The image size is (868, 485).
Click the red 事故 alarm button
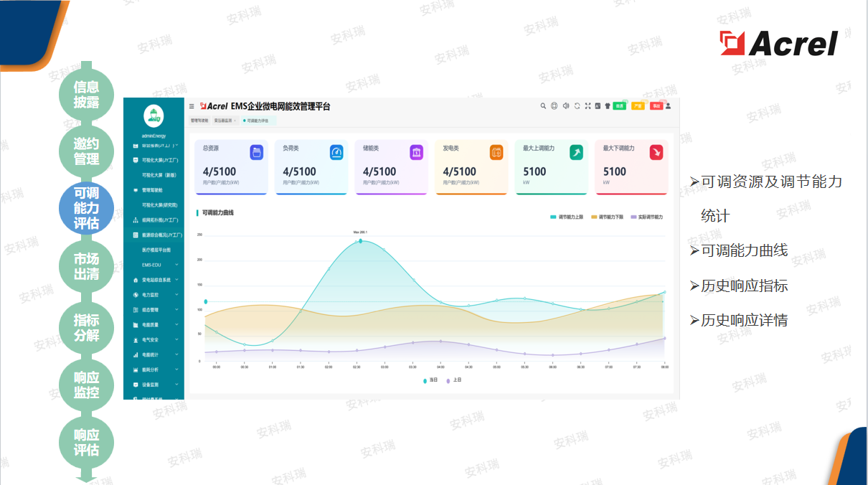656,106
